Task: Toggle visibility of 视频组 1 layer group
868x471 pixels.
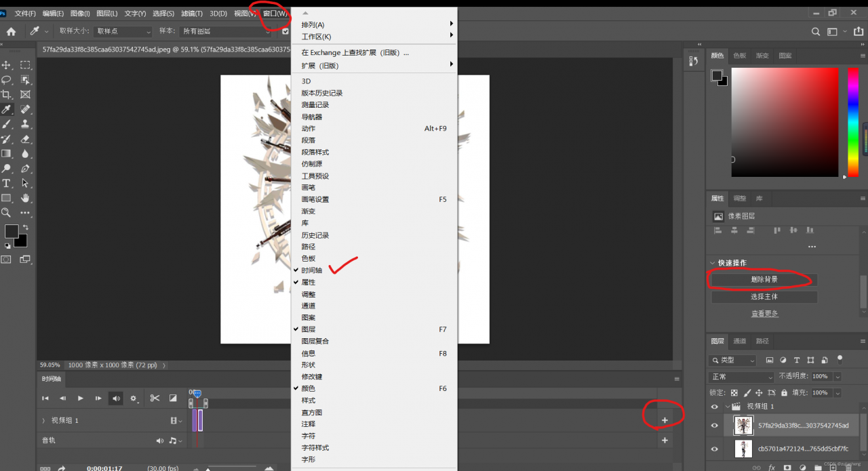Action: click(x=714, y=407)
